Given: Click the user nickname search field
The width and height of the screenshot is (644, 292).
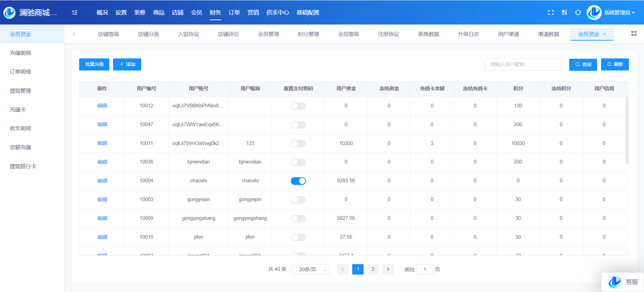Looking at the screenshot, I should [523, 64].
